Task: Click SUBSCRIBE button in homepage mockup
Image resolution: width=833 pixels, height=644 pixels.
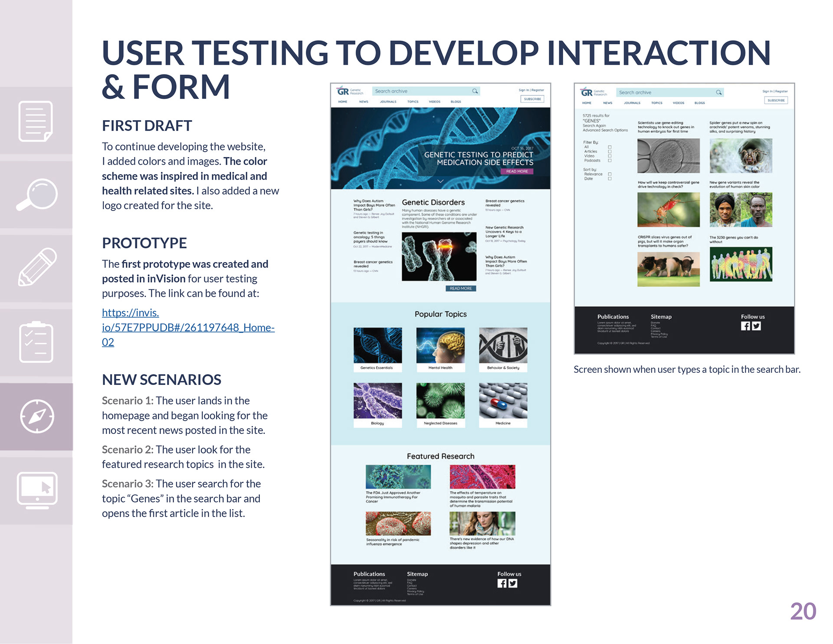Action: (x=532, y=99)
